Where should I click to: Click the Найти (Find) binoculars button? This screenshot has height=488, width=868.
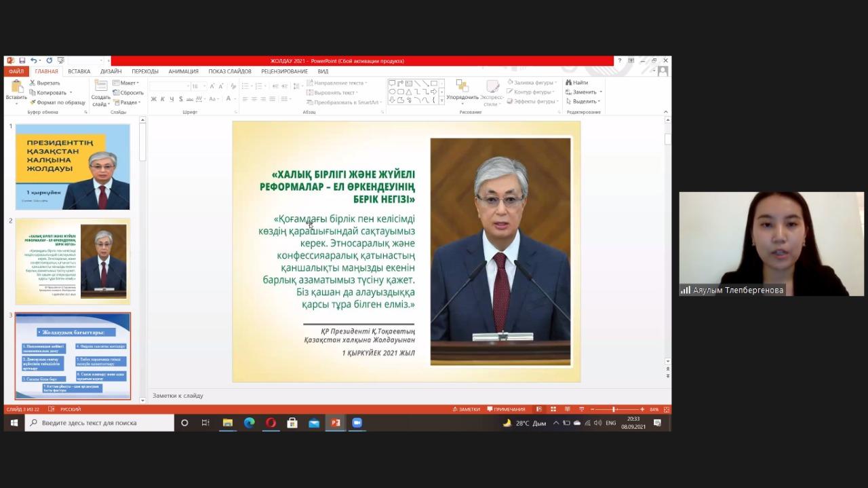pos(577,83)
